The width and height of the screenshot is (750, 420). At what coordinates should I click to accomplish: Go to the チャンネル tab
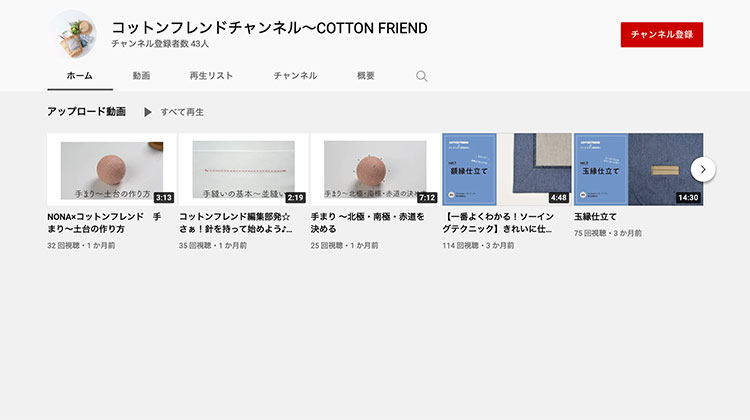(x=295, y=76)
